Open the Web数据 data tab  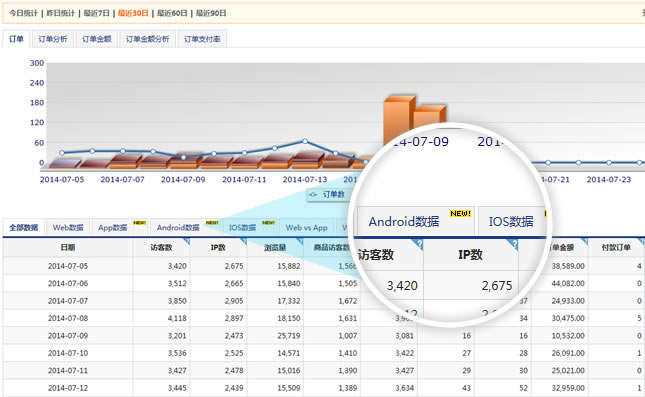point(68,228)
